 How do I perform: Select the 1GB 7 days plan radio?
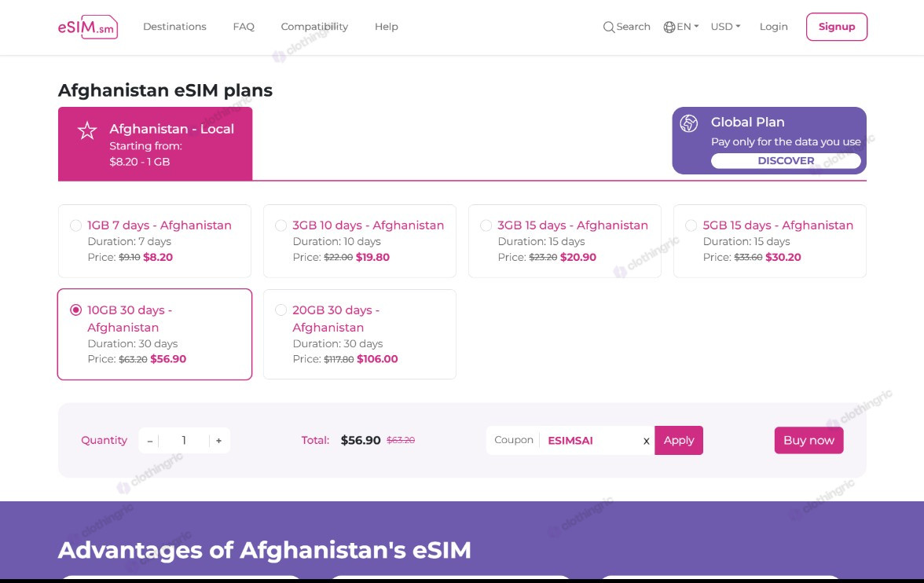[x=75, y=225]
